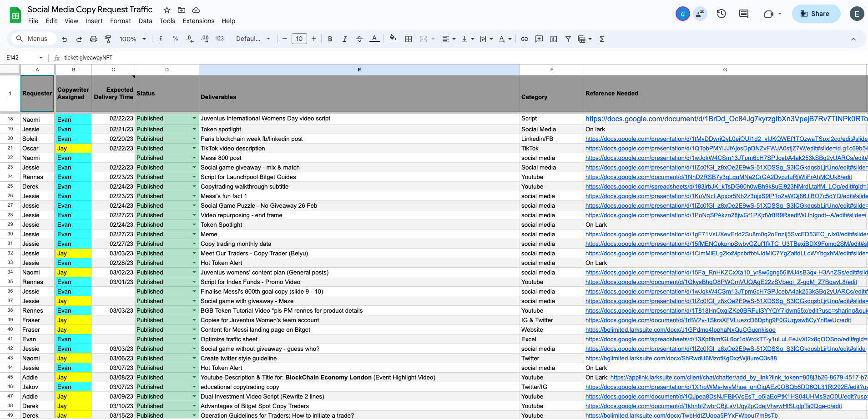Click the Share button
Screen dimensions: 868x419
tap(816, 14)
